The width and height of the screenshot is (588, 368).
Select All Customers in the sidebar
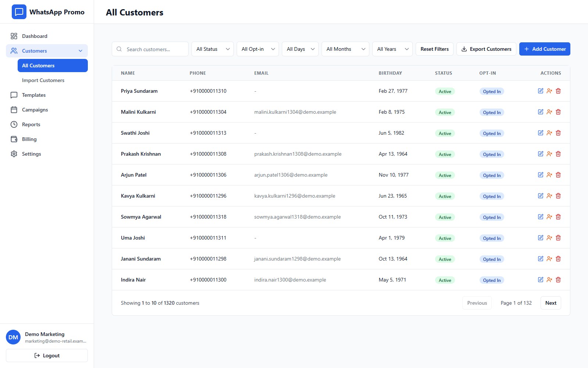pos(53,66)
